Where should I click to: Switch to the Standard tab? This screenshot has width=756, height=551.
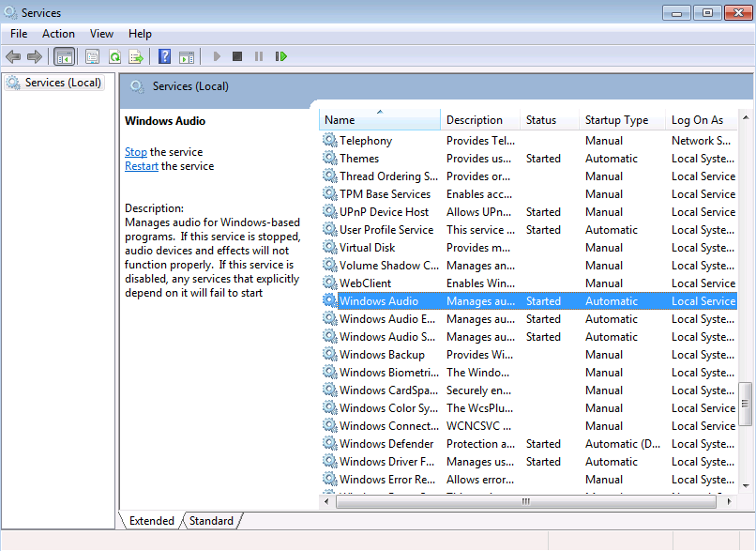point(211,521)
